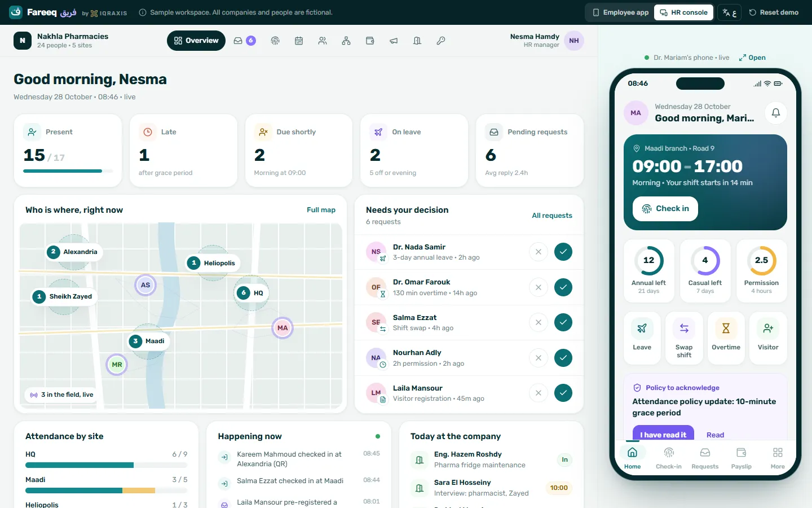Open phone Payslip bottom tab
The width and height of the screenshot is (812, 508).
(741, 458)
